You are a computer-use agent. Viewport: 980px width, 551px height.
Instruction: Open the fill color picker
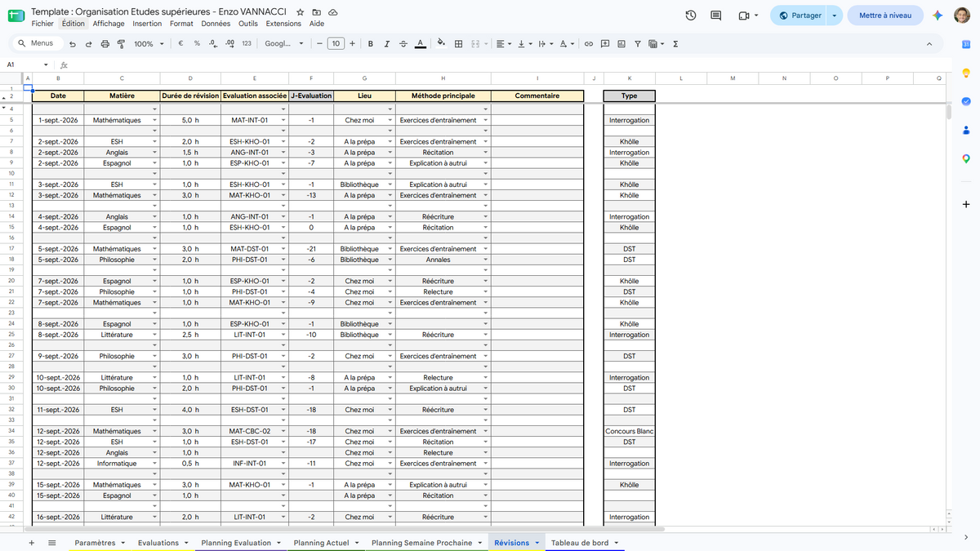click(x=442, y=44)
